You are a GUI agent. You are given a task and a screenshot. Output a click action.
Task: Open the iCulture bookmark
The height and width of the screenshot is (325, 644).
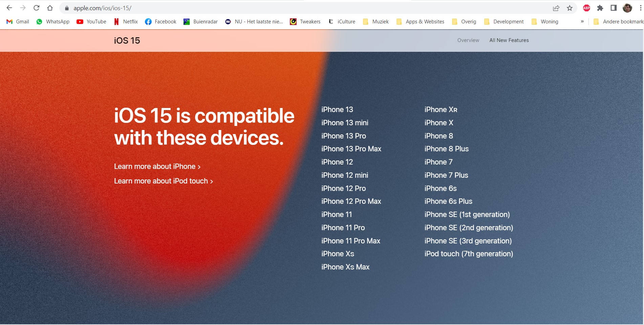(342, 22)
